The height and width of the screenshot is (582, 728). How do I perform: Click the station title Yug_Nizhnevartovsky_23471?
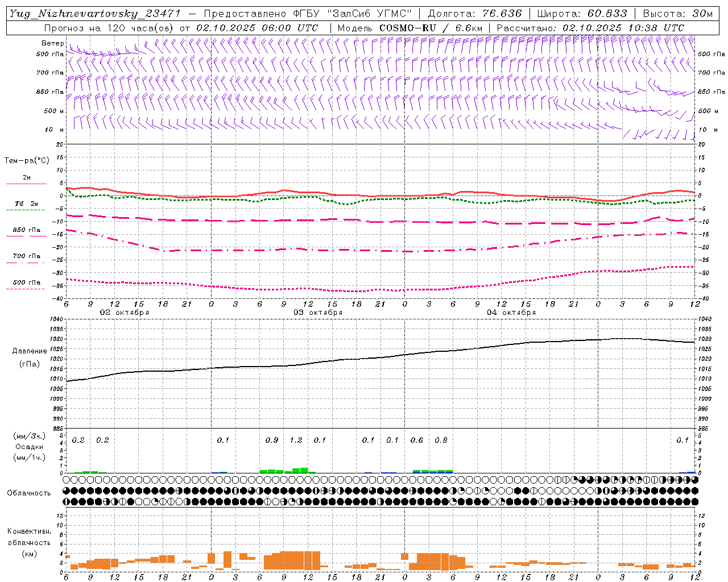point(94,14)
